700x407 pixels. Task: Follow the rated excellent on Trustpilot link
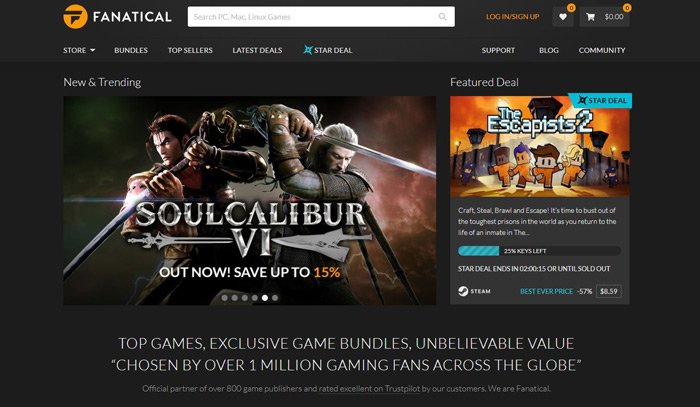(x=369, y=389)
